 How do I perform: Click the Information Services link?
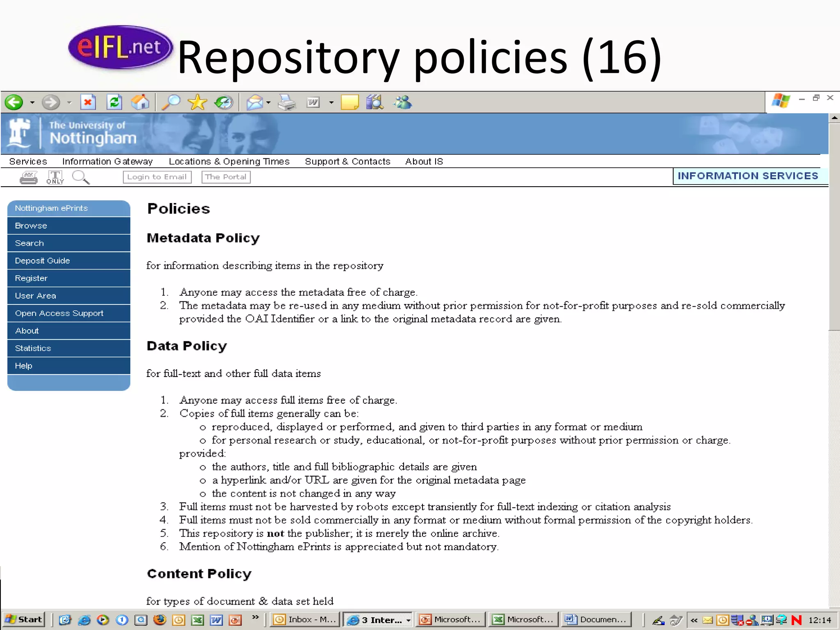(748, 176)
